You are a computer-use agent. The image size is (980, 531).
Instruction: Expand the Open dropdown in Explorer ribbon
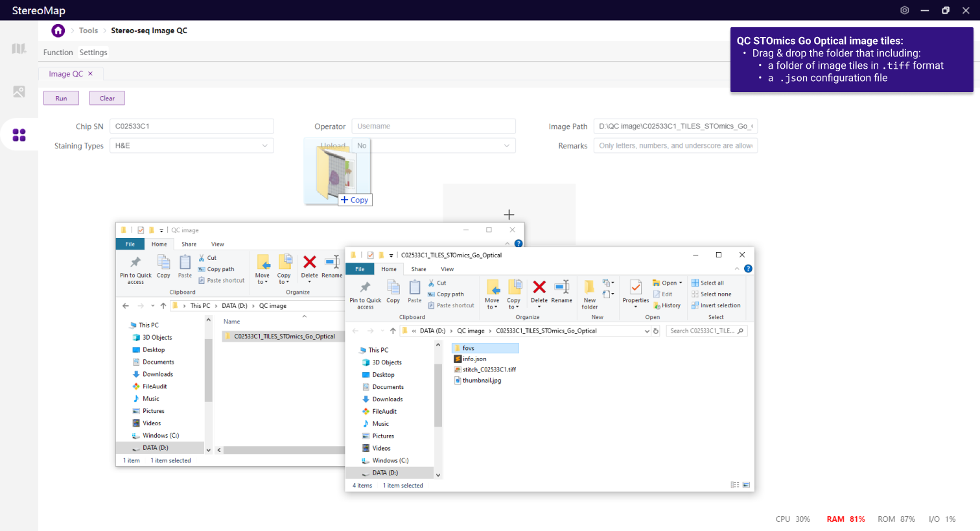[x=680, y=283]
